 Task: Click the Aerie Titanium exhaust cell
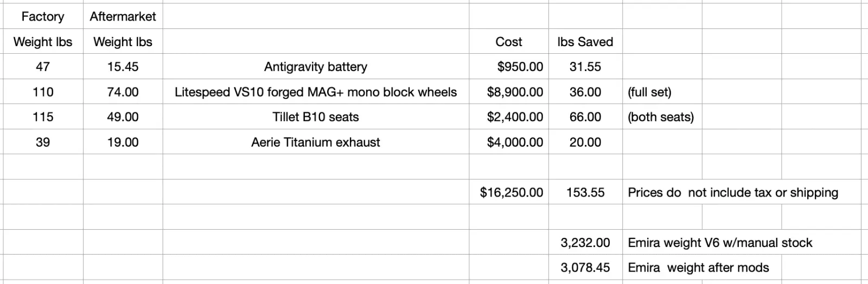pos(315,142)
